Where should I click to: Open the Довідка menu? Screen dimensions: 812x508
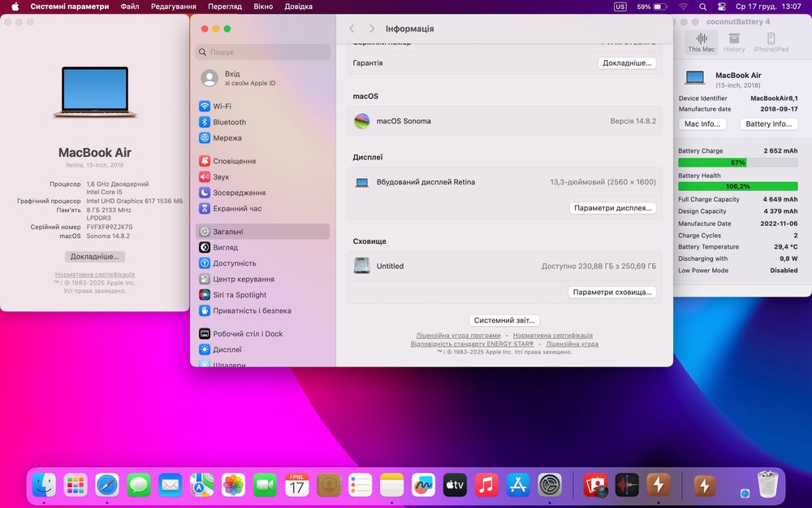[298, 7]
